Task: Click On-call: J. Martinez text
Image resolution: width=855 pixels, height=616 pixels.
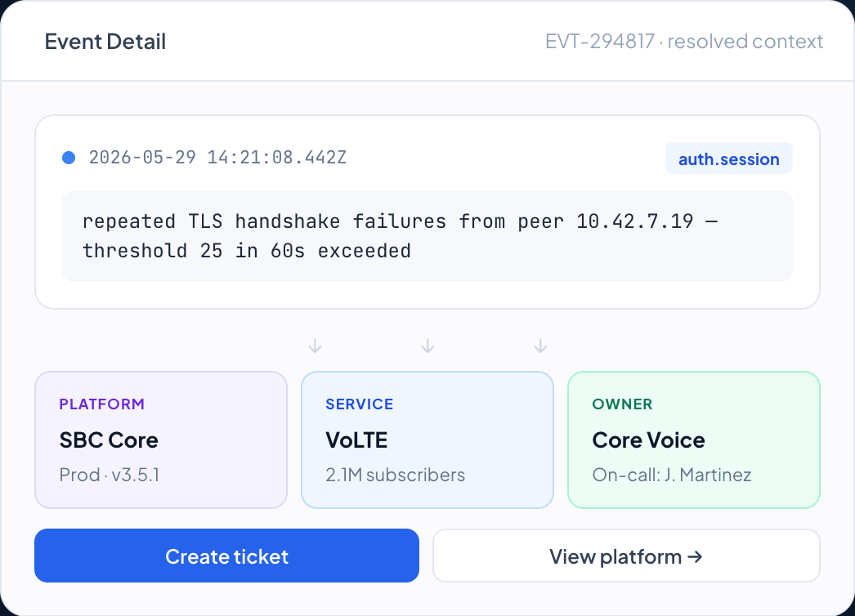Action: pyautogui.click(x=672, y=475)
